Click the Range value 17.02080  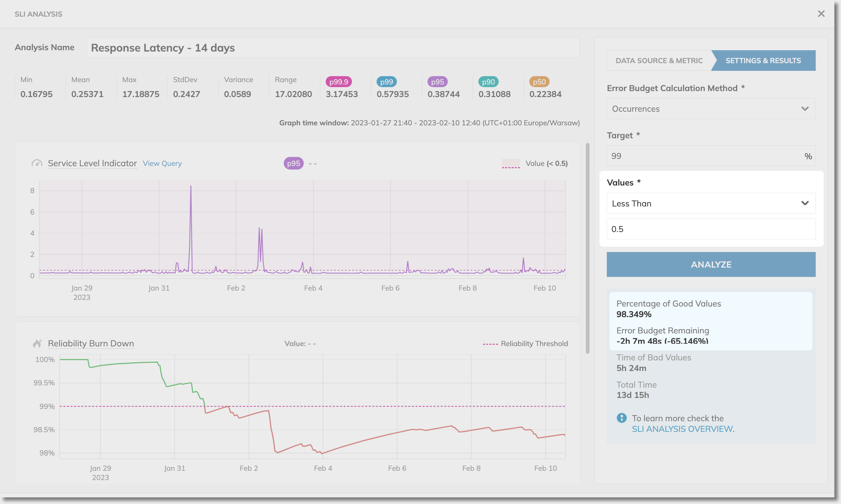coord(293,94)
